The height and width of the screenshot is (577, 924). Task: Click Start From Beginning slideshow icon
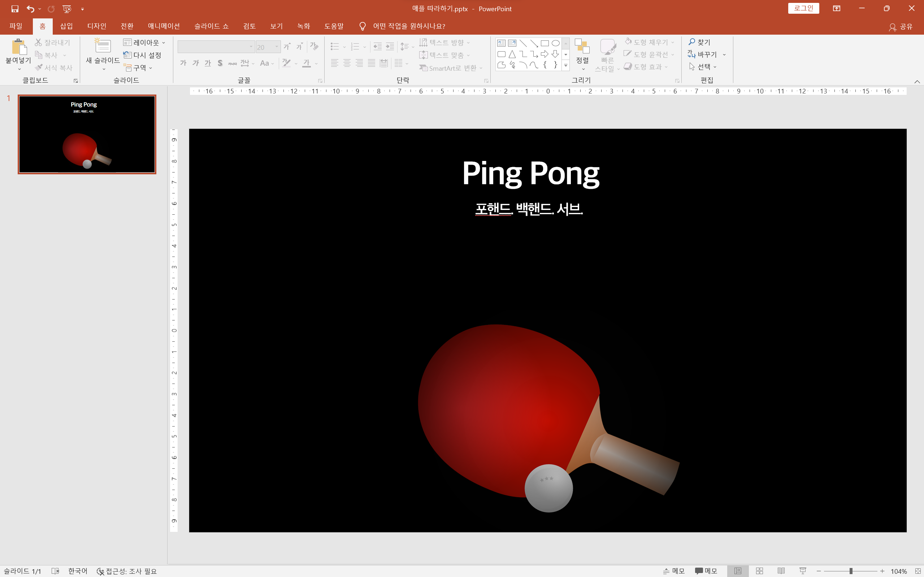tap(67, 8)
